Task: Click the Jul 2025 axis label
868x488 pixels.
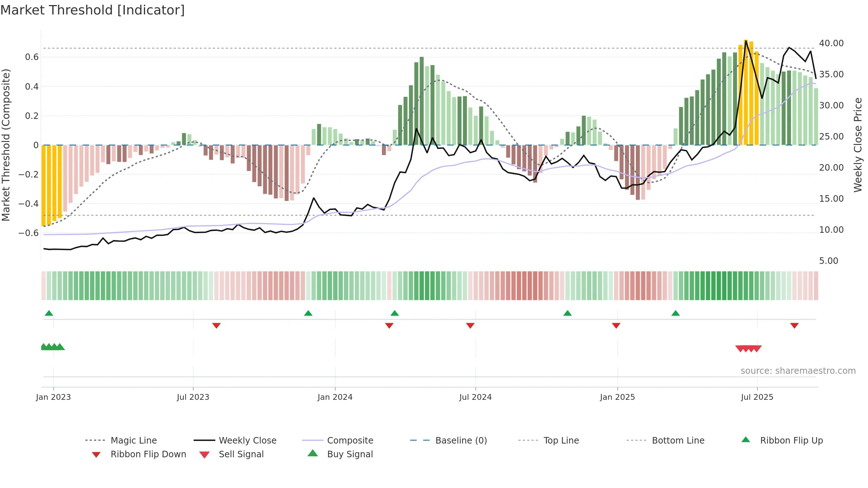Action: click(757, 397)
